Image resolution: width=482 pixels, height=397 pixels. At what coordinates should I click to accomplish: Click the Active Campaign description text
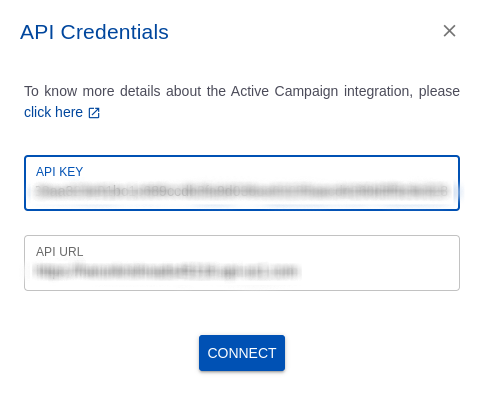coord(242,91)
